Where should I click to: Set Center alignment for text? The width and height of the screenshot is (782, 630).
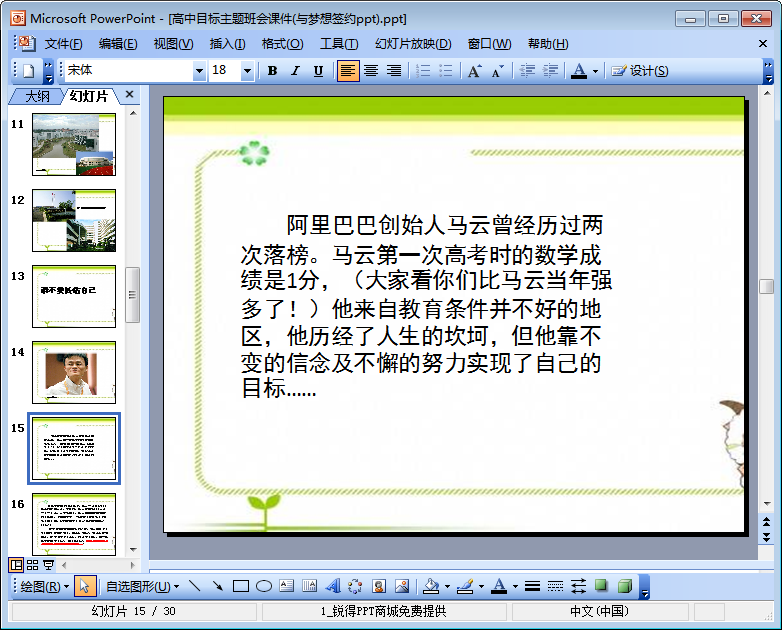click(x=371, y=71)
